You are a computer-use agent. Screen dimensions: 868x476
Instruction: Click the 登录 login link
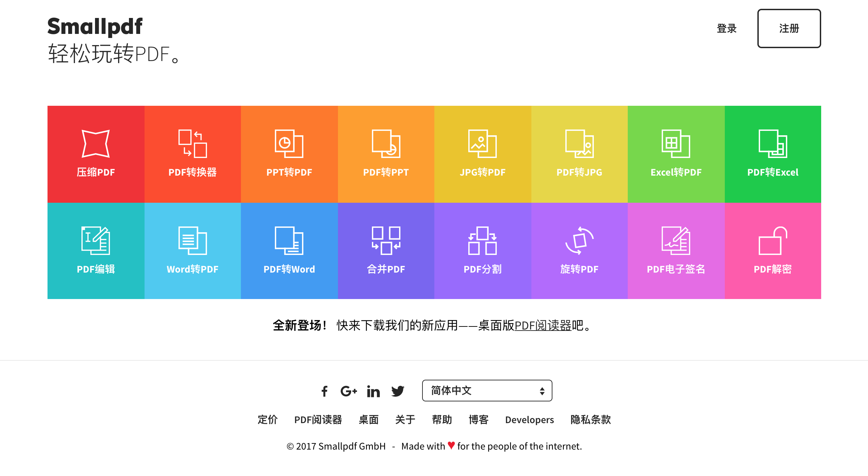(727, 28)
